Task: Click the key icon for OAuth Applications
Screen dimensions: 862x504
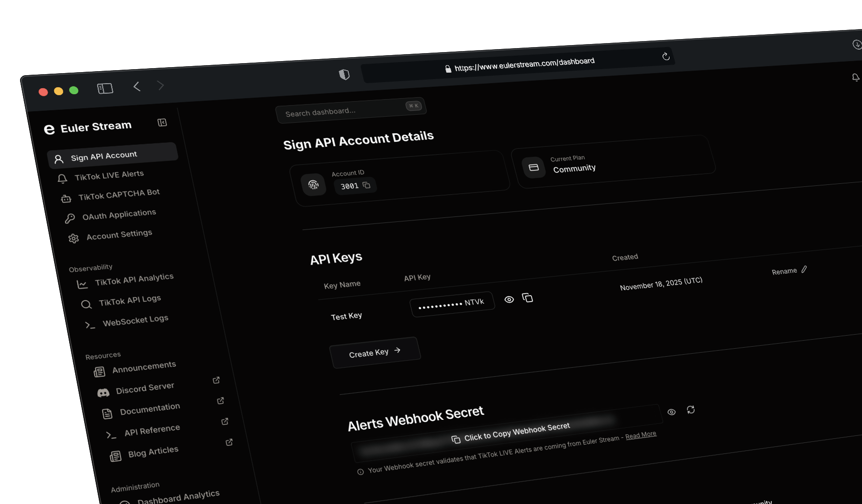Action: tap(70, 218)
